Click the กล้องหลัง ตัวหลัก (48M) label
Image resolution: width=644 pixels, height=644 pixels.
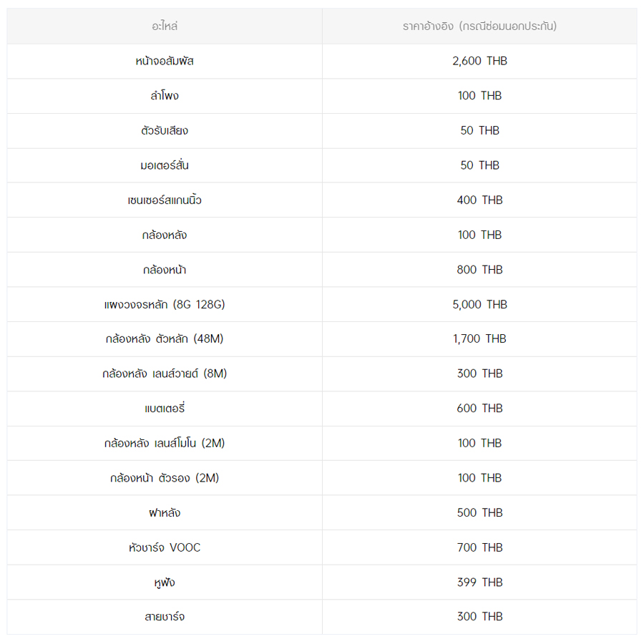pos(165,339)
